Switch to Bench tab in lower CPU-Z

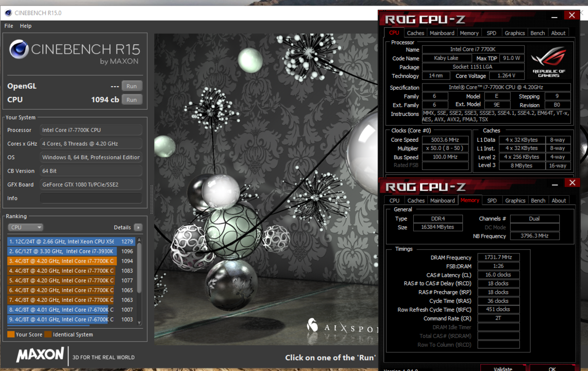538,200
